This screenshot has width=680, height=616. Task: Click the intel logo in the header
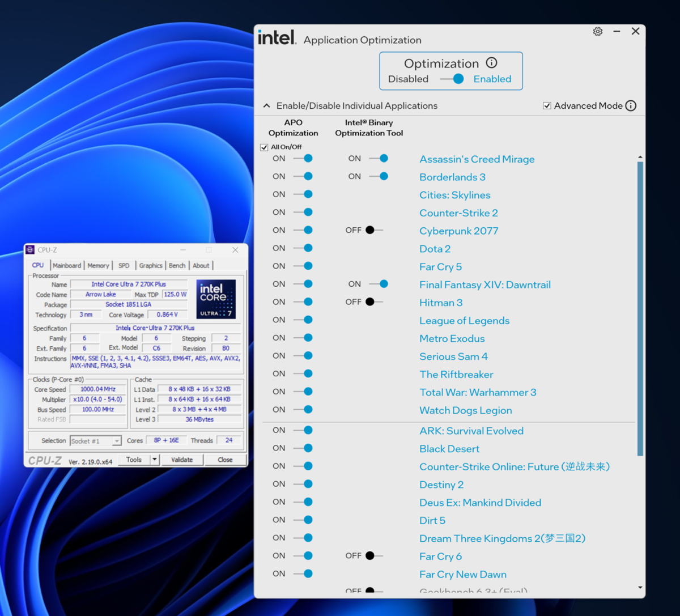tap(276, 36)
